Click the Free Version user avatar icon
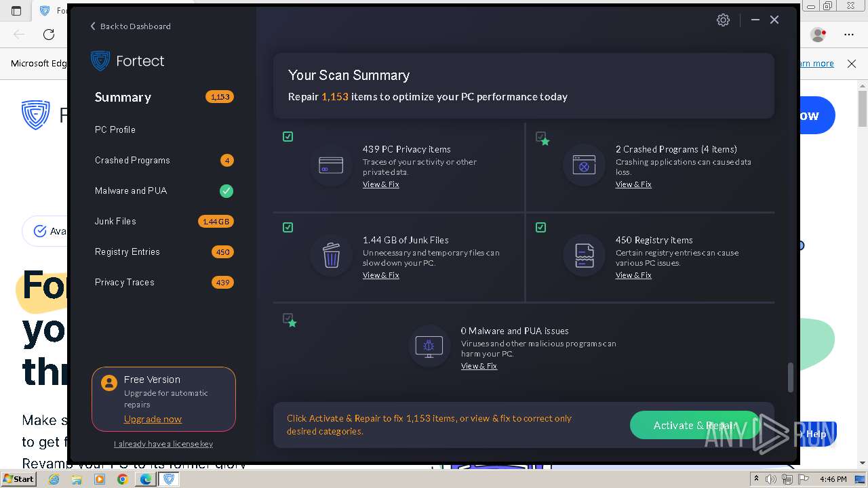Viewport: 868px width, 488px height. 108,384
